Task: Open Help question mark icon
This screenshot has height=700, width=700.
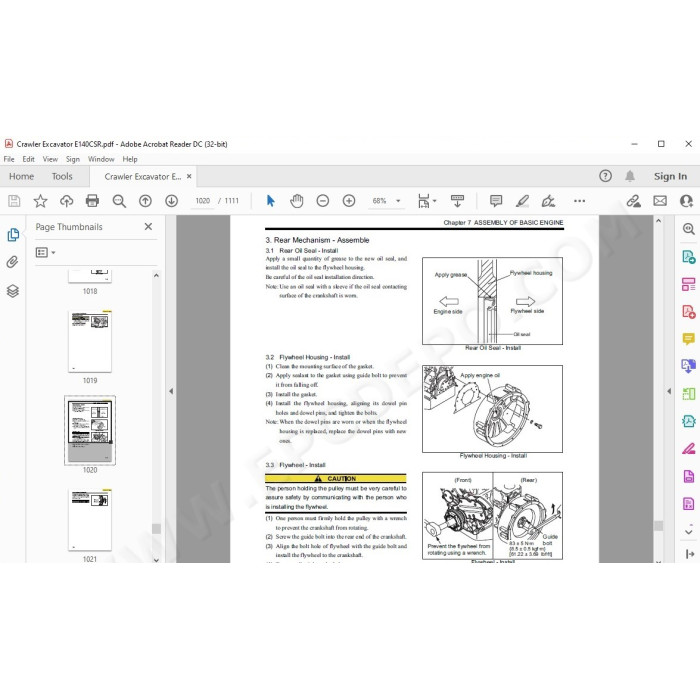Action: coord(605,176)
